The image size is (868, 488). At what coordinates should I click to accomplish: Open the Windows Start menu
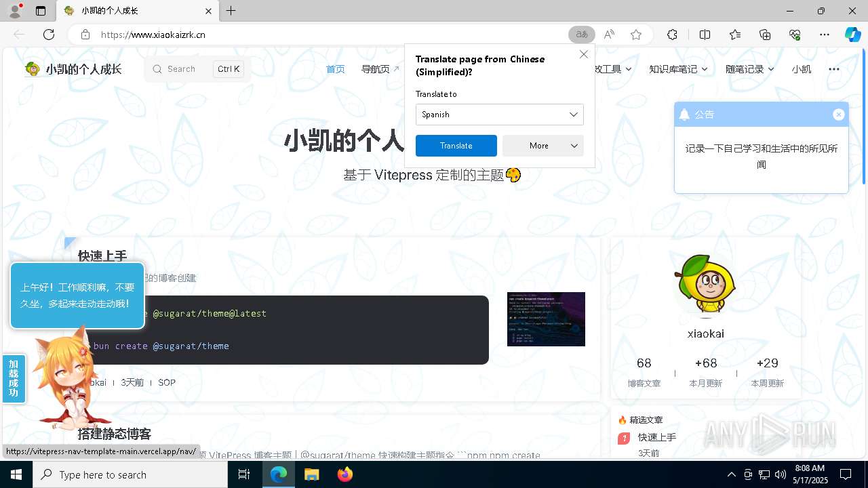pos(16,474)
